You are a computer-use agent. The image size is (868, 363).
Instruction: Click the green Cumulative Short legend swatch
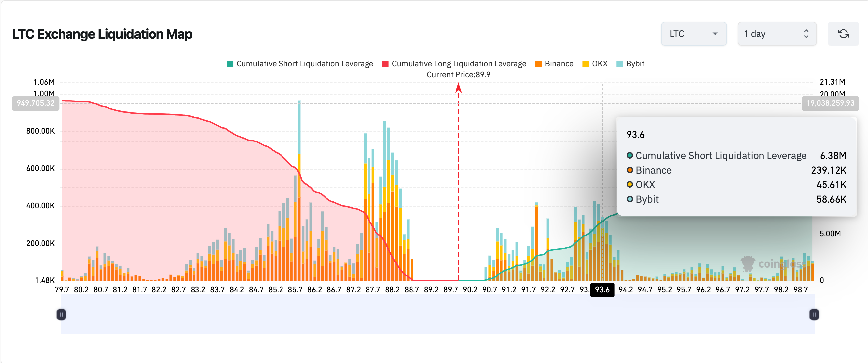point(230,64)
